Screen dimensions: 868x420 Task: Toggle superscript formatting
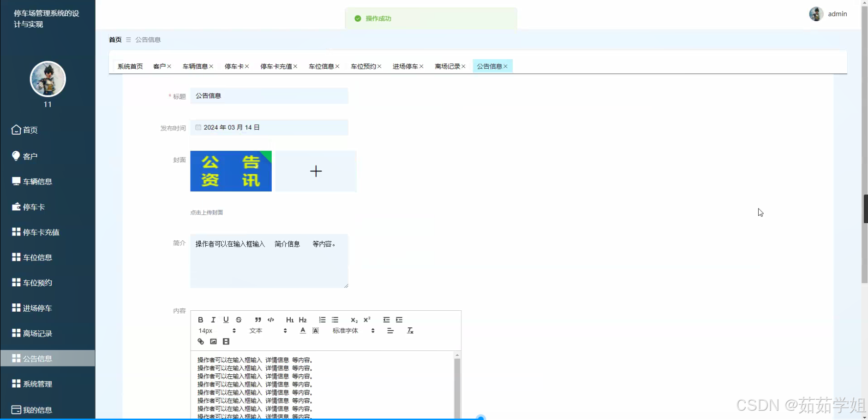[367, 319]
